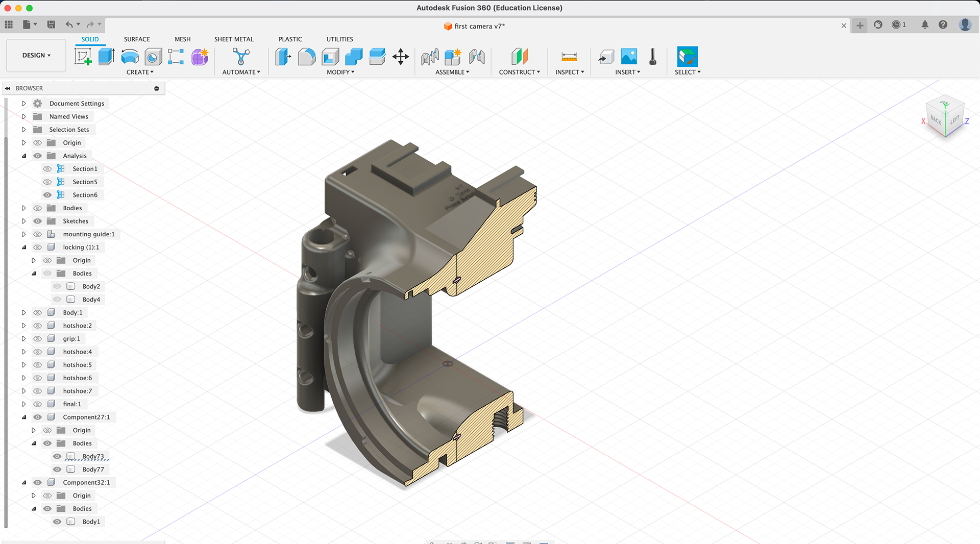980x544 pixels.
Task: Open the INSPECT menu
Action: 570,72
